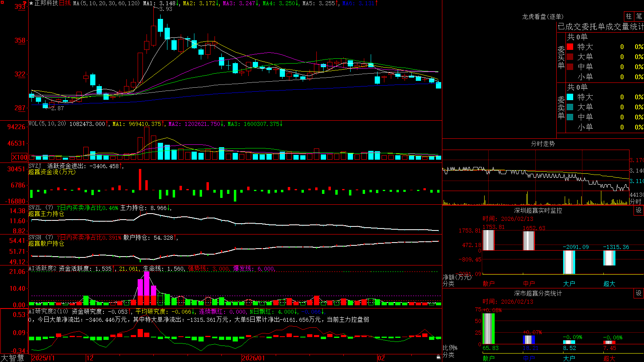This screenshot has width=644, height=362.
Task: Click the 2.87 low price marker
Action: (x=57, y=108)
